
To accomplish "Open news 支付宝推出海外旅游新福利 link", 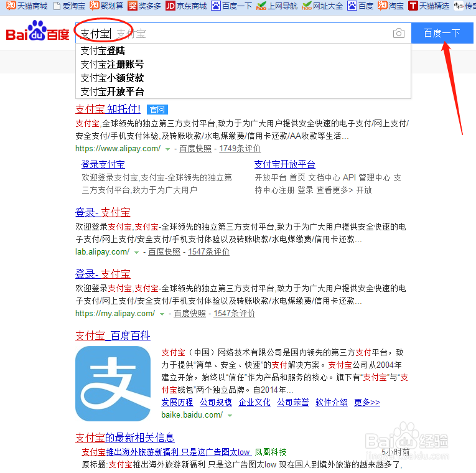I will [166, 452].
